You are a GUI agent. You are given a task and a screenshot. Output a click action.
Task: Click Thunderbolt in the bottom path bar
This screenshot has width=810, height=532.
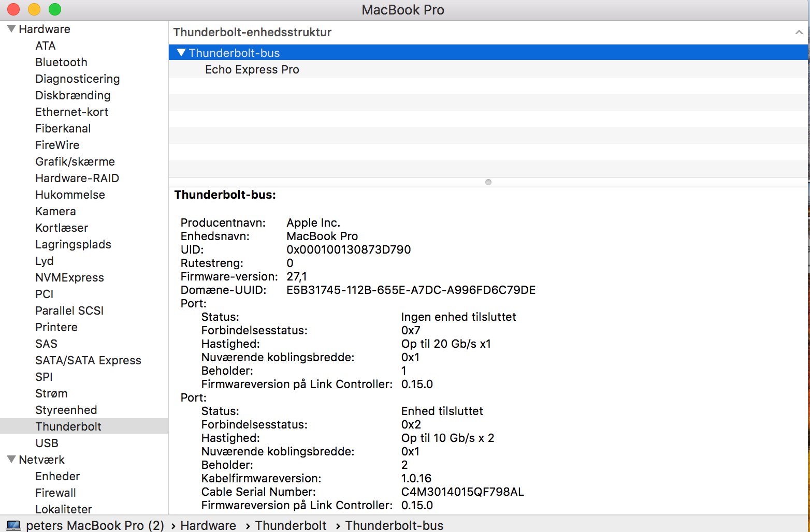pos(291,525)
